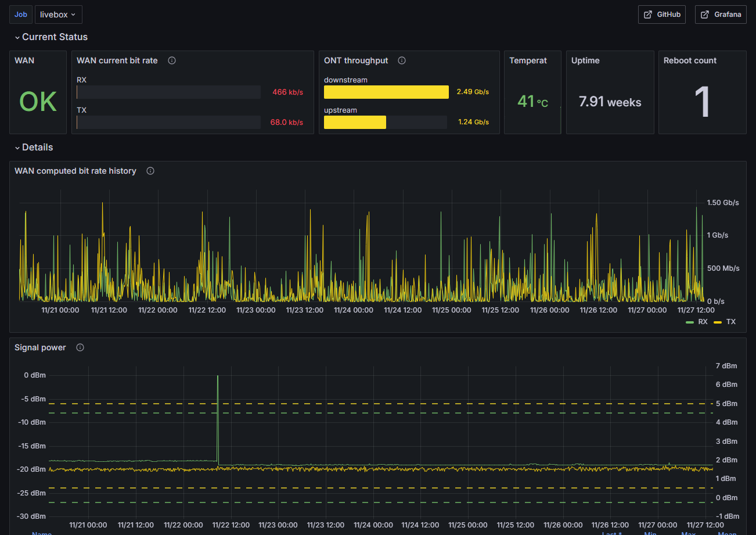
Task: Open the Signal power panel title menu
Action: coord(40,347)
